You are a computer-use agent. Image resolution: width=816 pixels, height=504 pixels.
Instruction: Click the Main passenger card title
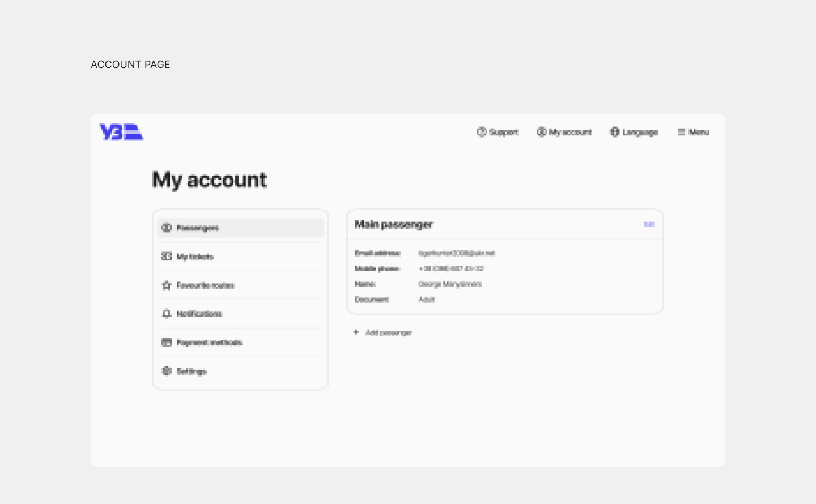394,224
